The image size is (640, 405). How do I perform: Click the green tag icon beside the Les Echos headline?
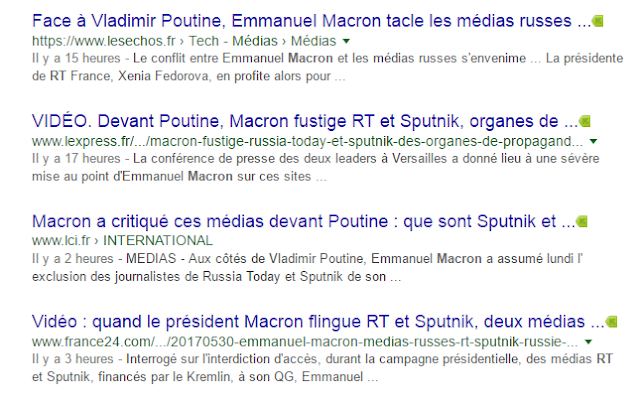(x=597, y=21)
